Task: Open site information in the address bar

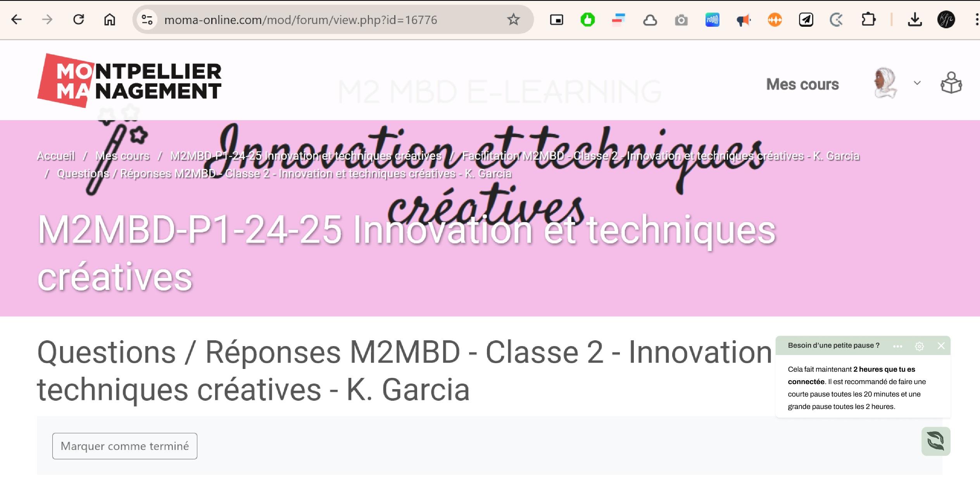Action: coord(147,19)
